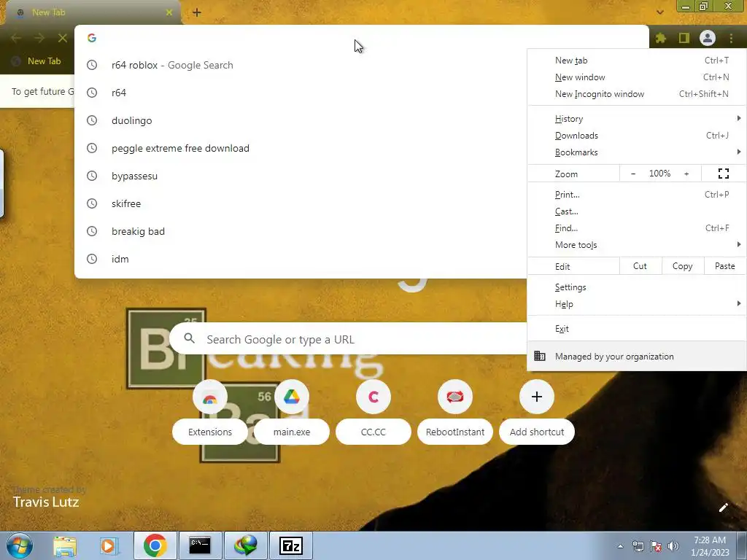Select 'peggle extreme free download' suggestion
Screen dimensions: 747x560
301,148
